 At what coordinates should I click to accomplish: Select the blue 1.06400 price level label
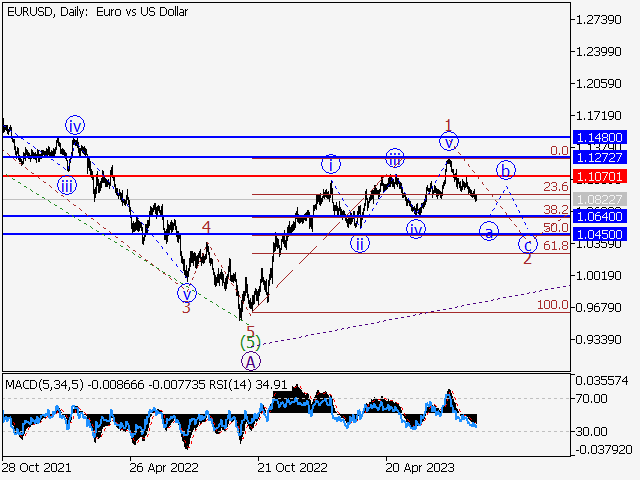(600, 216)
